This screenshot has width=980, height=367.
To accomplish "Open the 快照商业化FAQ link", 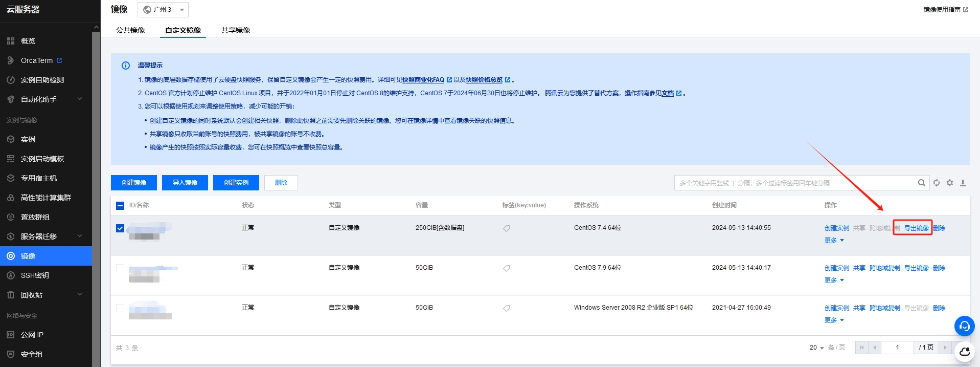I will [423, 80].
